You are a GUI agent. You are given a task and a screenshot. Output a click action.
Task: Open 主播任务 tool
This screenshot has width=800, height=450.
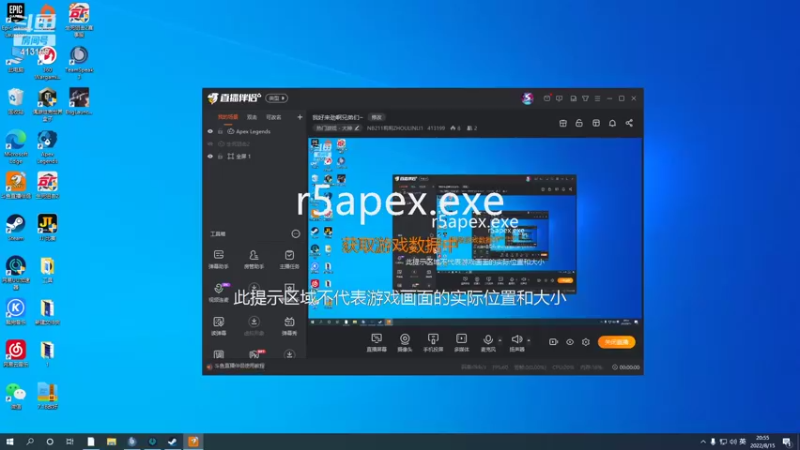[289, 259]
